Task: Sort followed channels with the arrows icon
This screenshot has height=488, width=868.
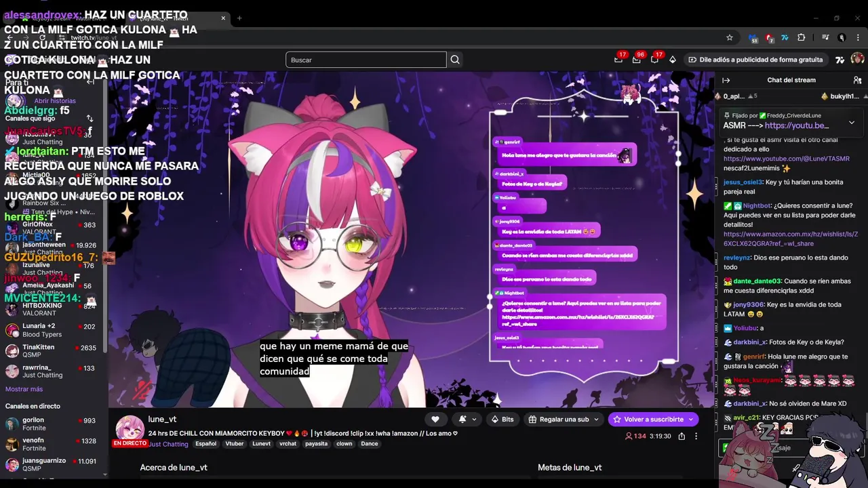Action: coord(90,119)
